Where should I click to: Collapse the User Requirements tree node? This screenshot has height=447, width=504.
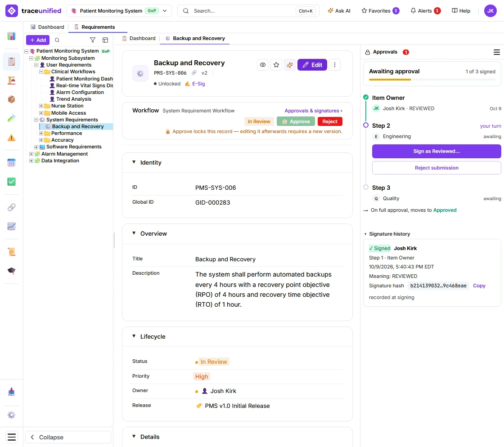[x=36, y=65]
